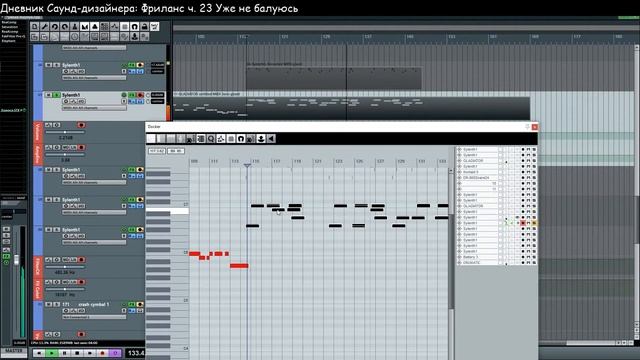This screenshot has width=640, height=360.
Task: Toggle the envelope points icon in main toolbar
Action: 115,27
